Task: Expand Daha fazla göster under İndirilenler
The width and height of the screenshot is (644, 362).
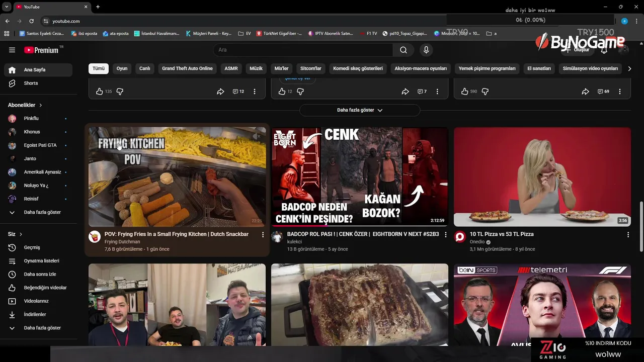Action: (38, 328)
